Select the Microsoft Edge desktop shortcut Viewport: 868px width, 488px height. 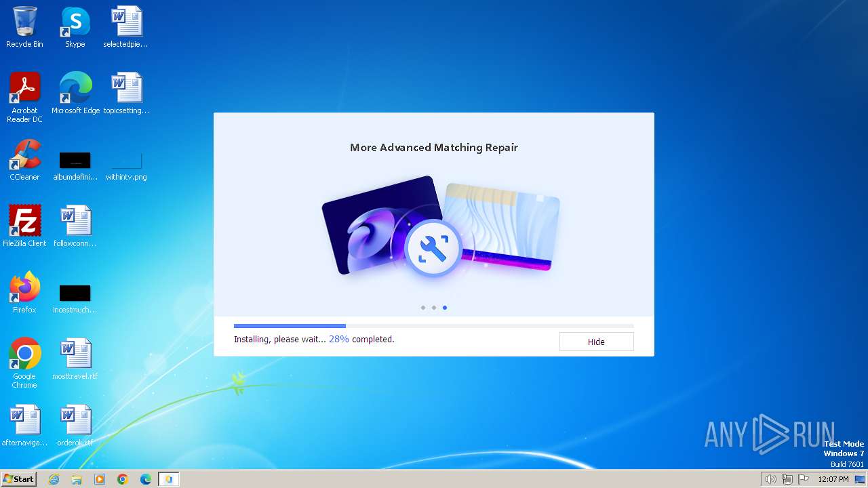pos(75,94)
